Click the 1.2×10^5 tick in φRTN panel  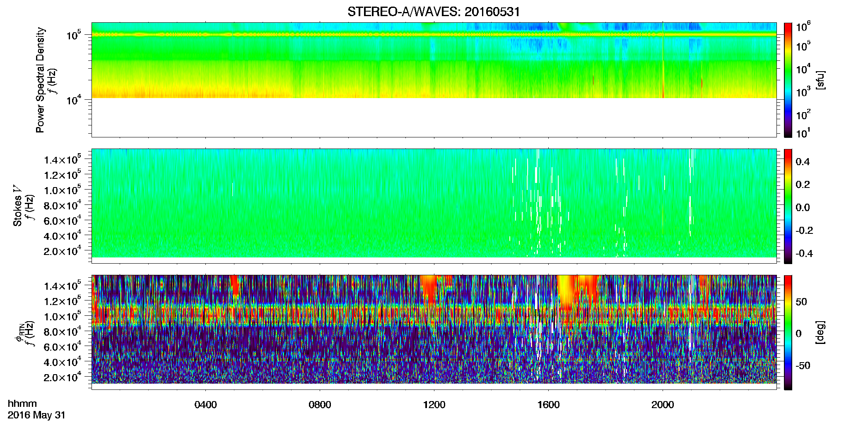pyautogui.click(x=63, y=300)
